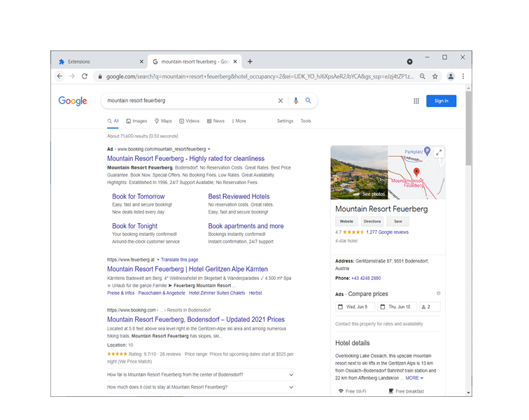Image resolution: width=529 pixels, height=420 pixels.
Task: Open the Best Reviewed Hotels link
Action: coord(239,197)
